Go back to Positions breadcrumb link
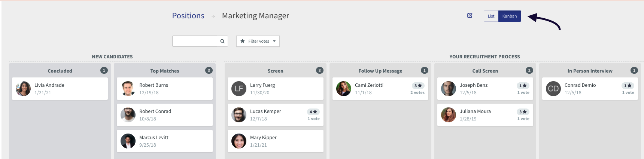 click(188, 16)
